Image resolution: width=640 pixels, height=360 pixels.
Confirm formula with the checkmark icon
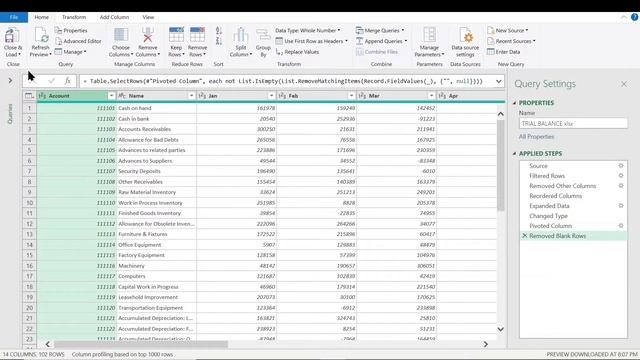pyautogui.click(x=51, y=81)
